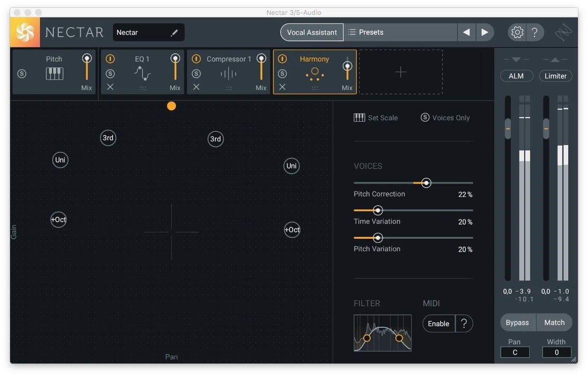Open help next to the gear icon
This screenshot has width=588, height=376.
(535, 33)
